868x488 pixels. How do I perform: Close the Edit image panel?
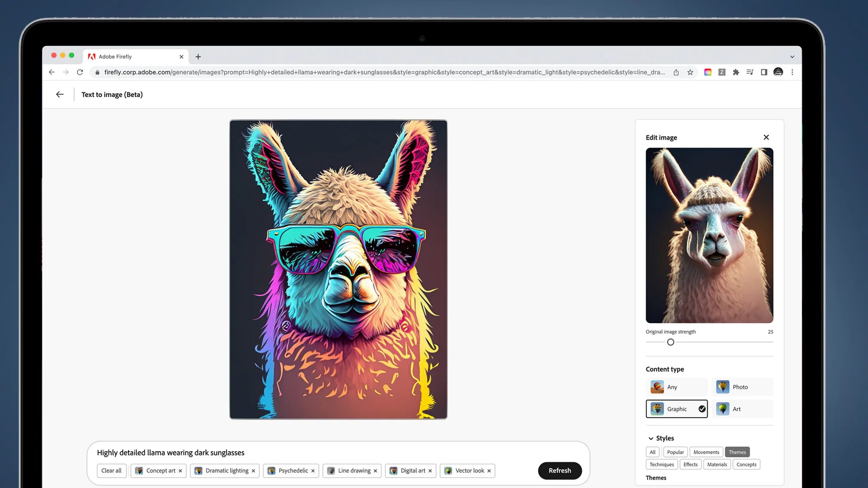766,138
